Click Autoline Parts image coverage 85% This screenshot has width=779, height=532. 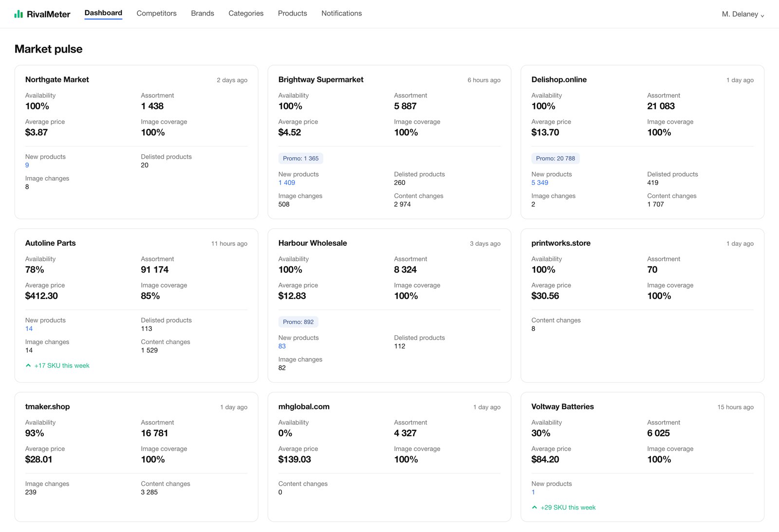150,296
